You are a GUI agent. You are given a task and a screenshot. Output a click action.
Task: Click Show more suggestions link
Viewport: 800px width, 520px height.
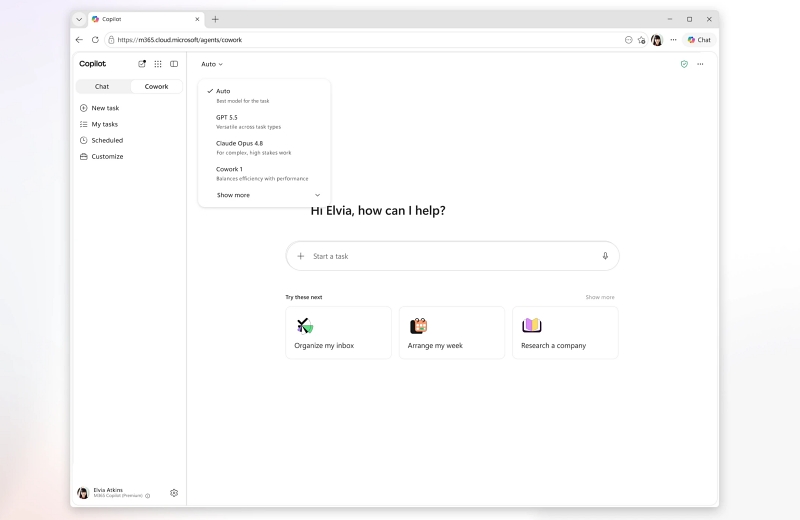[x=600, y=297]
